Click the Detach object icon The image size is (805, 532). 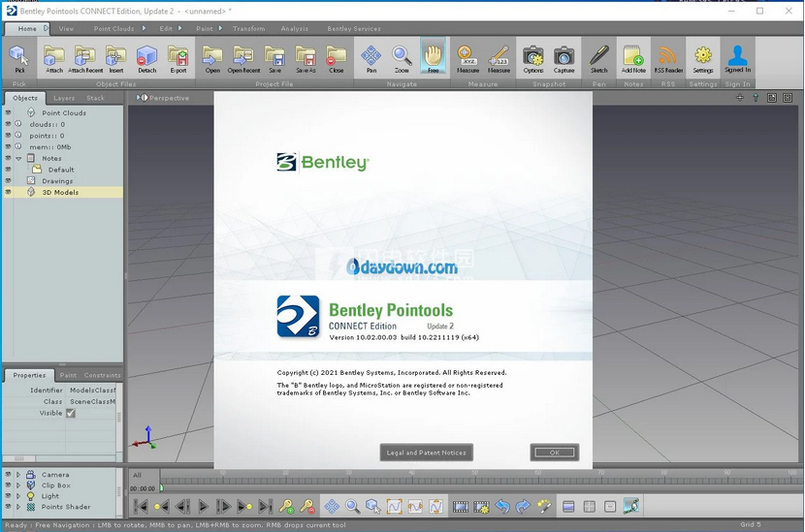(146, 58)
